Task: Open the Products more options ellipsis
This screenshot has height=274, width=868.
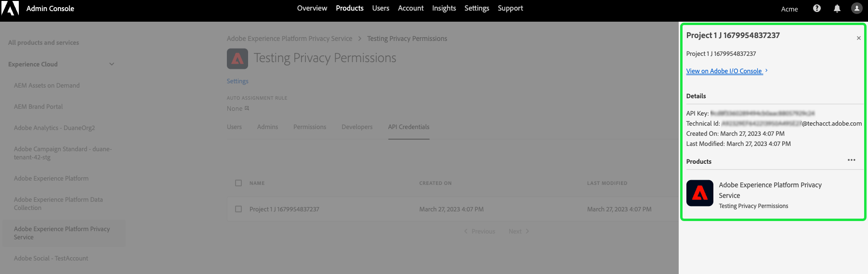Action: coord(852,160)
